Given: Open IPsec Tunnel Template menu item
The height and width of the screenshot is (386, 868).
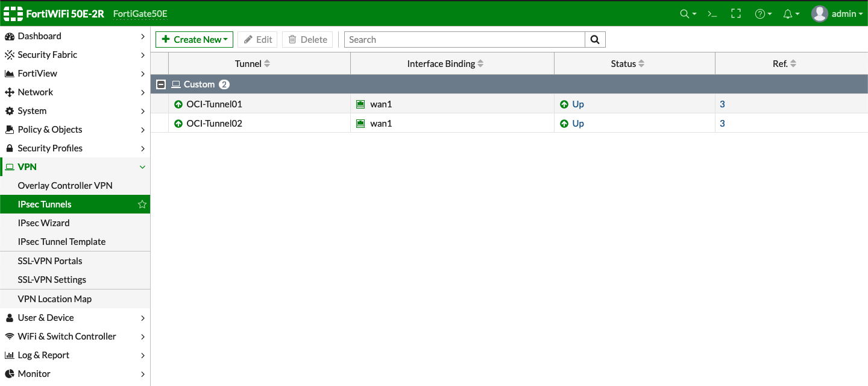Looking at the screenshot, I should point(62,242).
